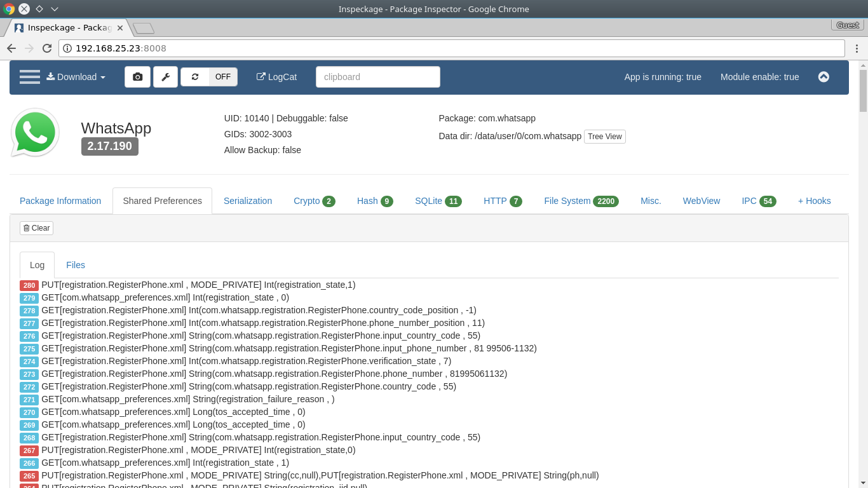The image size is (868, 488).
Task: Open the LogCat link
Action: tap(276, 77)
